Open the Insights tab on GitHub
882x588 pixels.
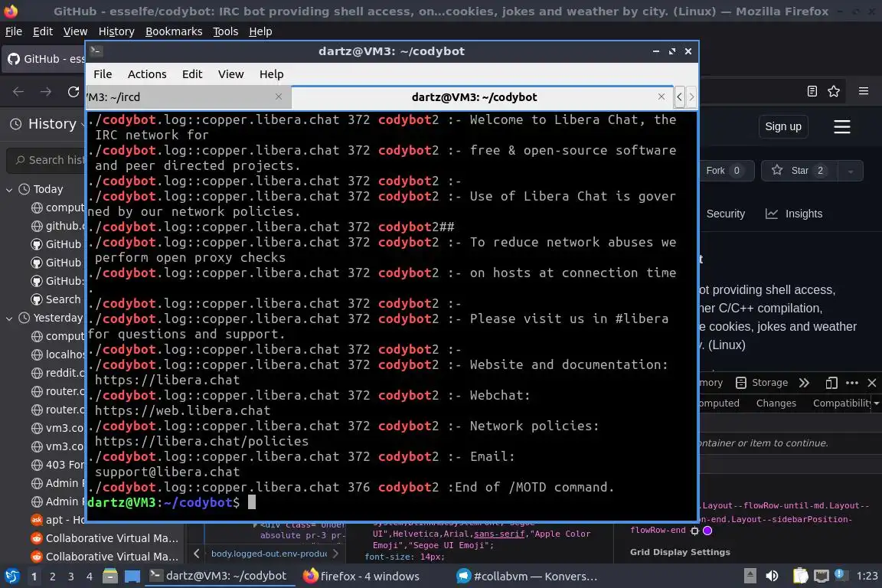(794, 214)
